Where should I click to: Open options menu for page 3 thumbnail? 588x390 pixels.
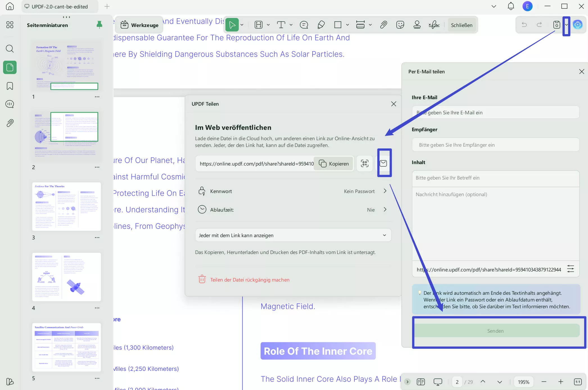click(x=97, y=237)
